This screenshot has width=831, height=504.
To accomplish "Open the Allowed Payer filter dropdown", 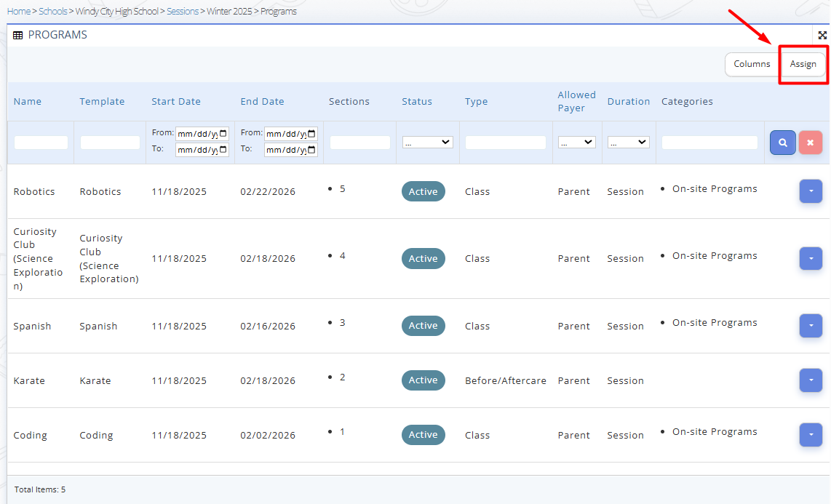I will tap(576, 143).
